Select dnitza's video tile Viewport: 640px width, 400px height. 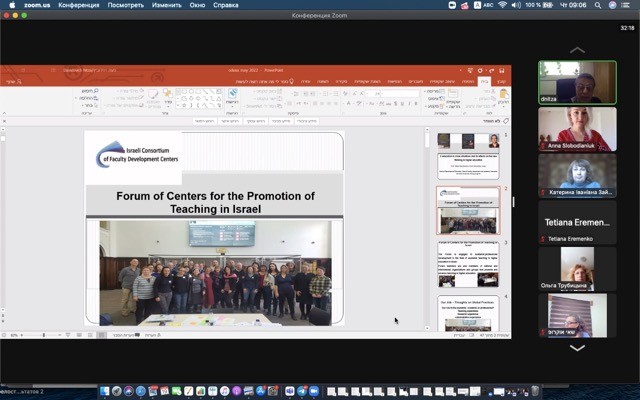coord(577,82)
